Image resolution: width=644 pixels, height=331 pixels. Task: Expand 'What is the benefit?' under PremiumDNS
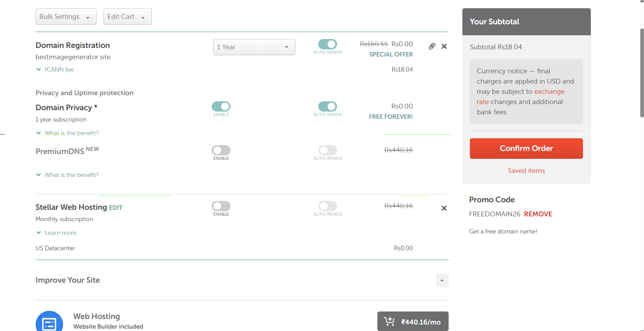coord(71,175)
